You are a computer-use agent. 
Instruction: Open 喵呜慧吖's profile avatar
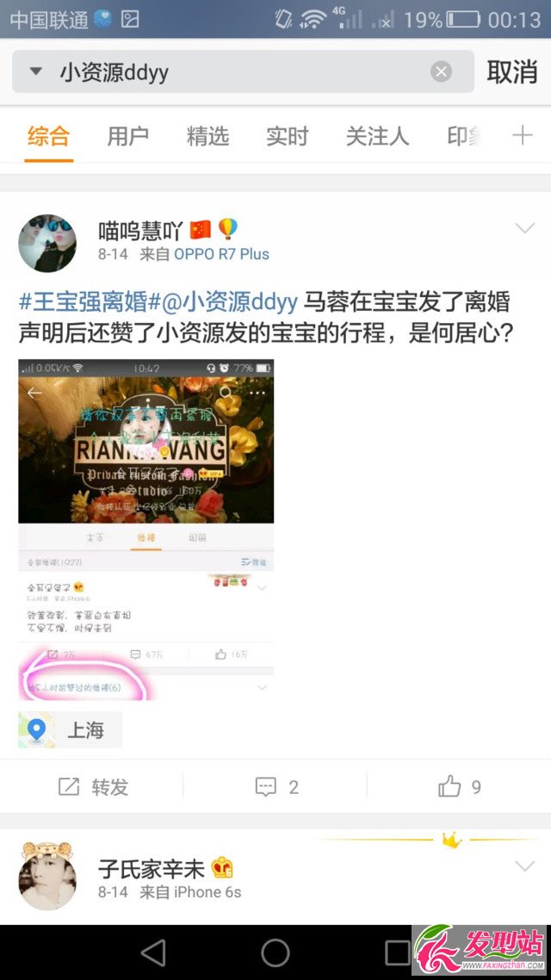47,243
